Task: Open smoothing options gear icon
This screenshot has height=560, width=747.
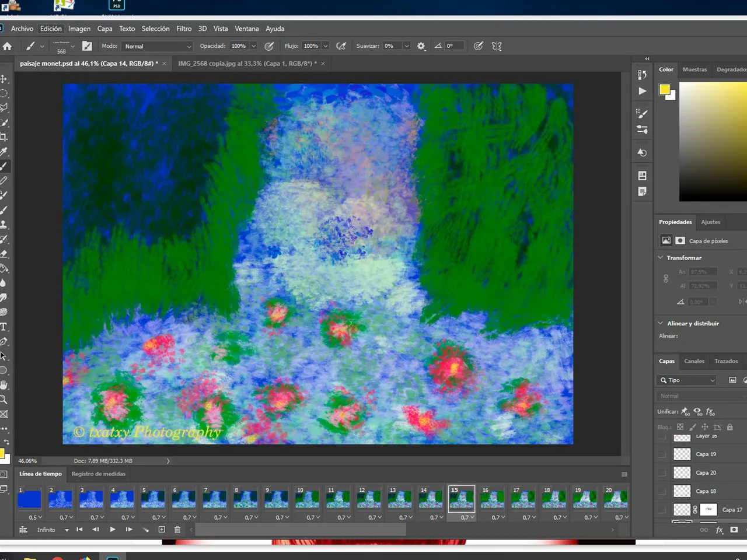Action: coord(421,46)
